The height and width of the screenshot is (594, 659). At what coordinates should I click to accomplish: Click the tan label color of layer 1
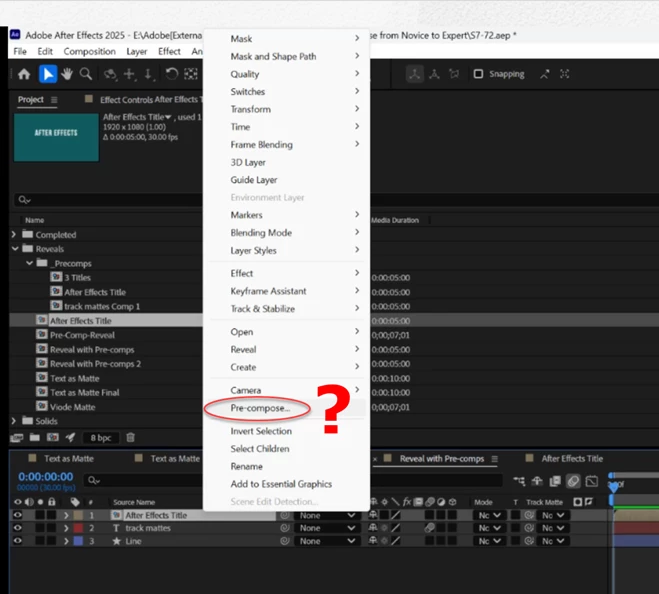coord(78,515)
